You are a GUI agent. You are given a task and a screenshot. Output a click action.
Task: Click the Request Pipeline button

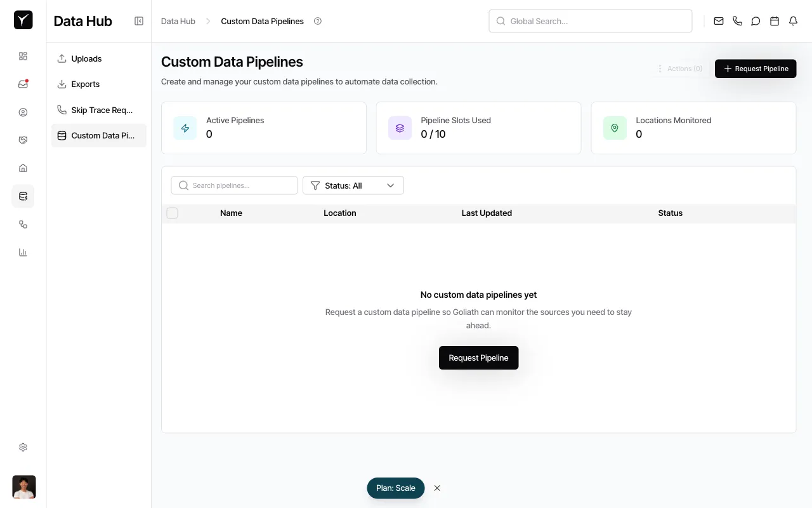[x=756, y=69]
